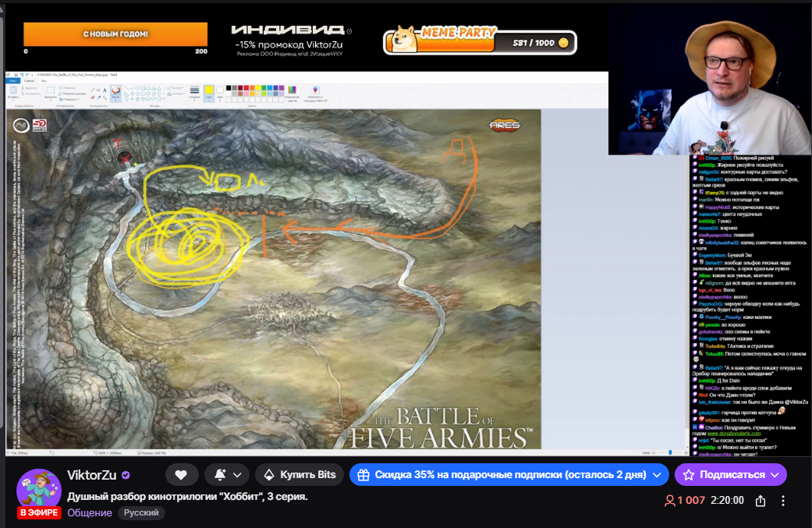The width and height of the screenshot is (812, 528).
Task: Click the ViktorZu channel name
Action: [x=92, y=475]
